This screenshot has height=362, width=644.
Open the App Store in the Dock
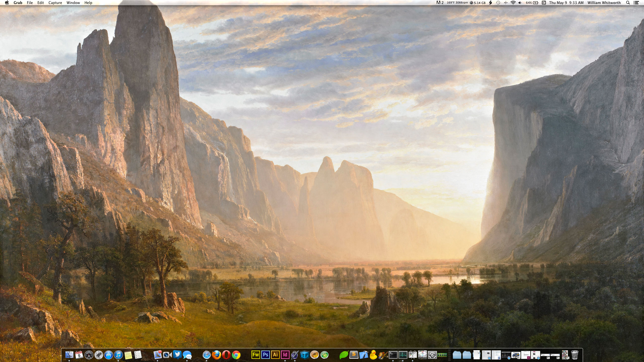click(x=109, y=355)
